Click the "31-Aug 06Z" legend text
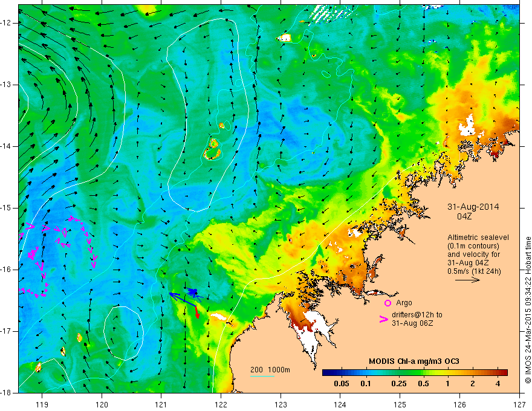 (412, 323)
